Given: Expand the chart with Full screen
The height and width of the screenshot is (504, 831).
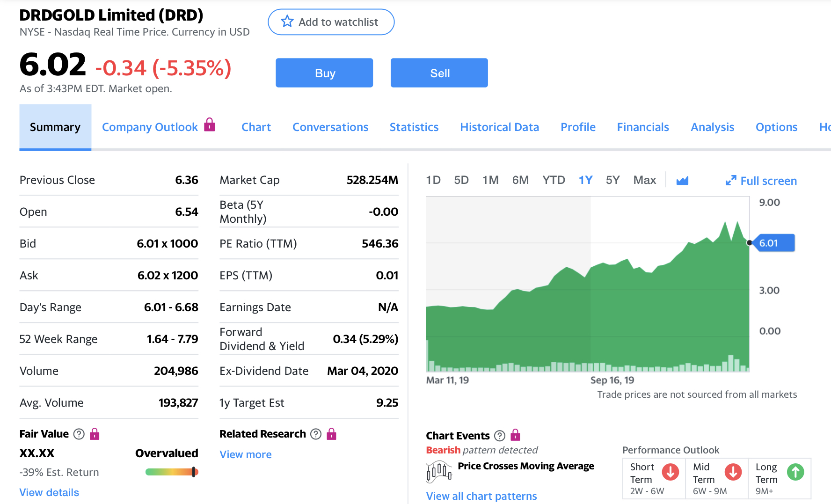Looking at the screenshot, I should [x=761, y=181].
